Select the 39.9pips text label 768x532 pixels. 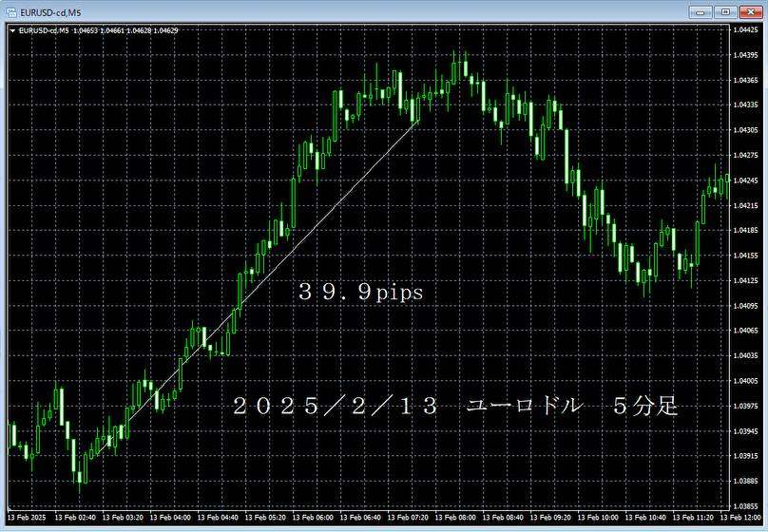[x=360, y=294]
